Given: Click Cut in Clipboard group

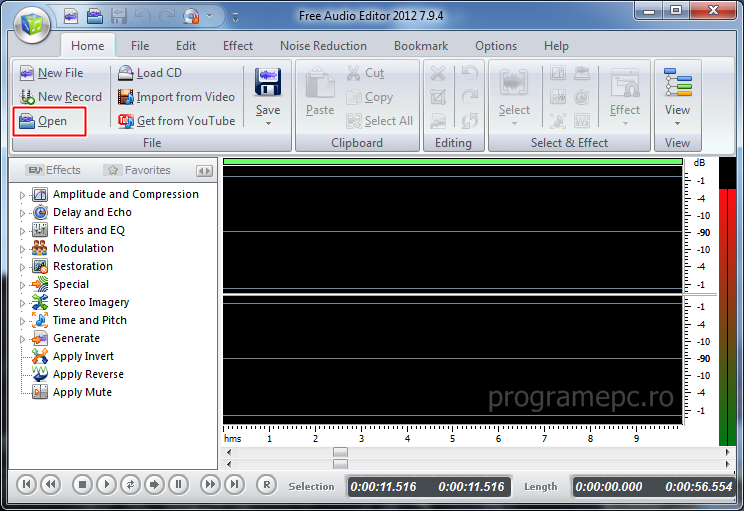Looking at the screenshot, I should coord(365,73).
